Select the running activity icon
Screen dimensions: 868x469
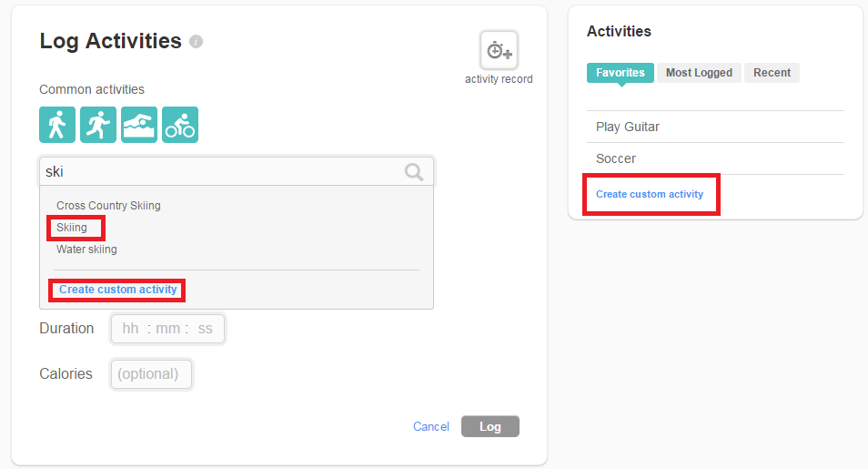[98, 126]
